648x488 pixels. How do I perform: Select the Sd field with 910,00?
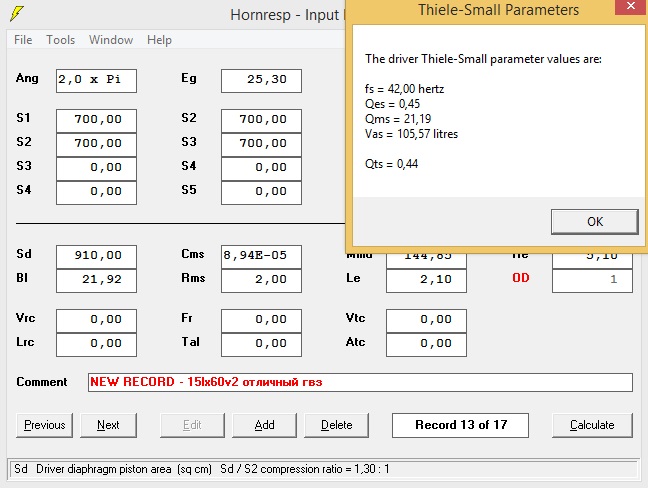click(96, 257)
